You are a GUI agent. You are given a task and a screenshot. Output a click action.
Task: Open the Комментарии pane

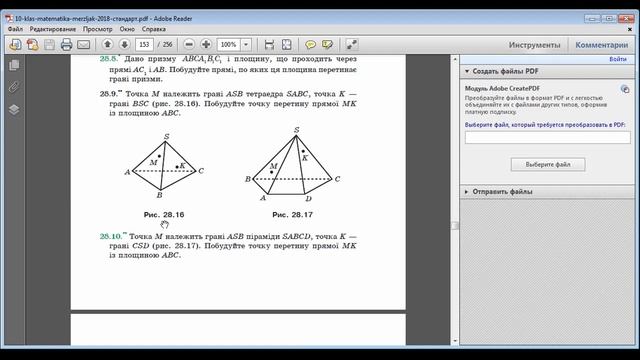[602, 45]
